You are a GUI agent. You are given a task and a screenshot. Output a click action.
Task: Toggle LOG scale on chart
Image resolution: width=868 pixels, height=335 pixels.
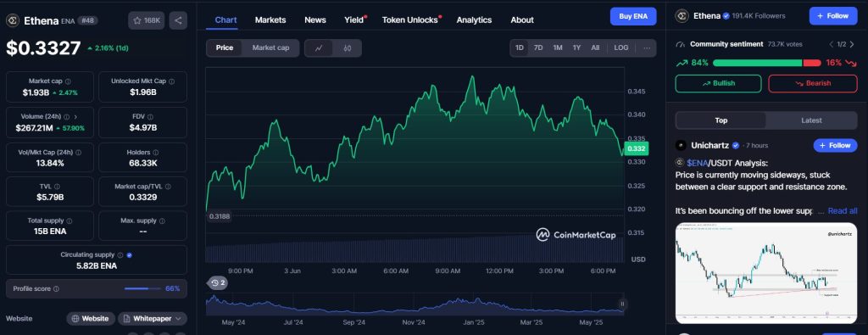pyautogui.click(x=621, y=47)
